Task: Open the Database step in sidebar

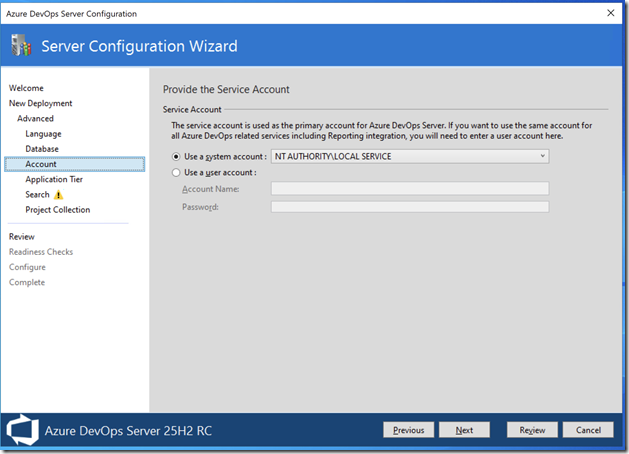Action: [42, 149]
